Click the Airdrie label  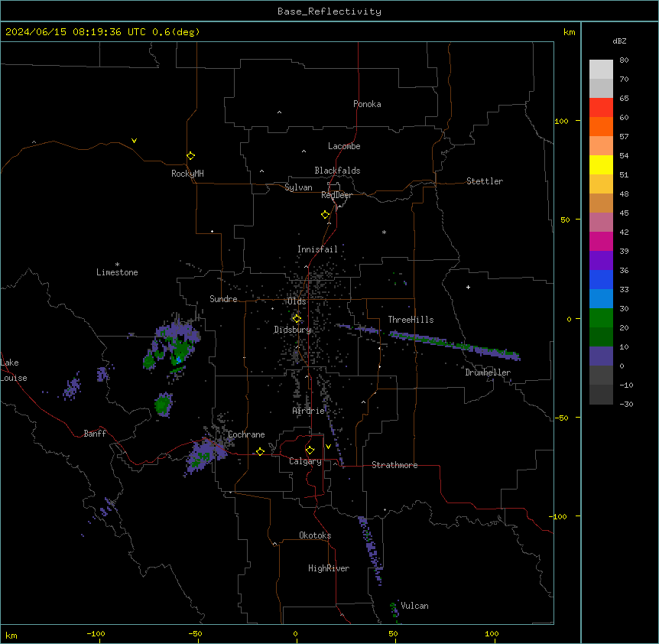(x=309, y=411)
